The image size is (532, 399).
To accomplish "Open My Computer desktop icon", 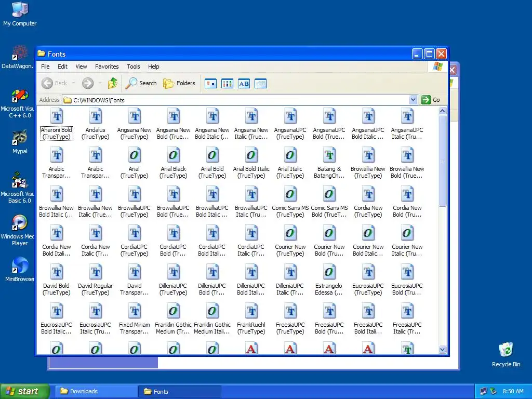I will tap(20, 14).
